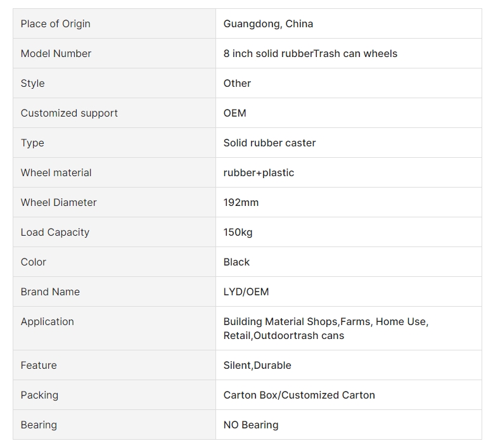Screen dimensions: 493x448
Task: Select the Silent,Durable feature value
Action: tap(257, 366)
